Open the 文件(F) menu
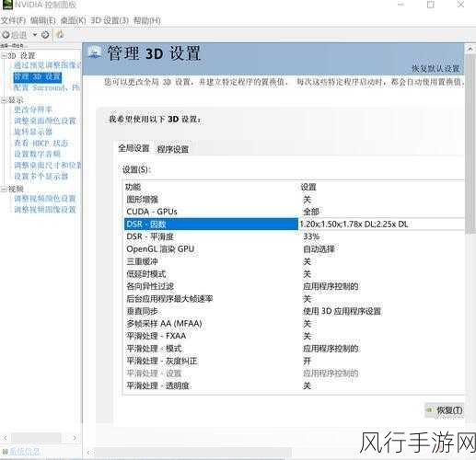 [x=13, y=20]
